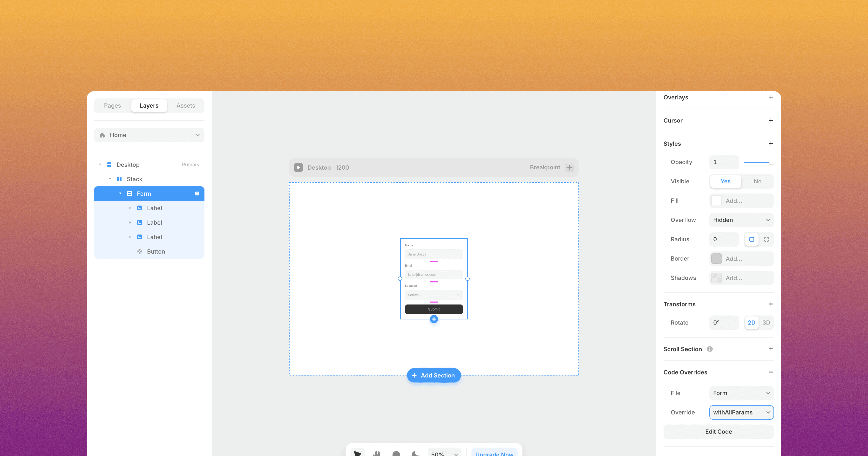Click the Edit Code button
Viewport: 868px width, 456px height.
[718, 431]
